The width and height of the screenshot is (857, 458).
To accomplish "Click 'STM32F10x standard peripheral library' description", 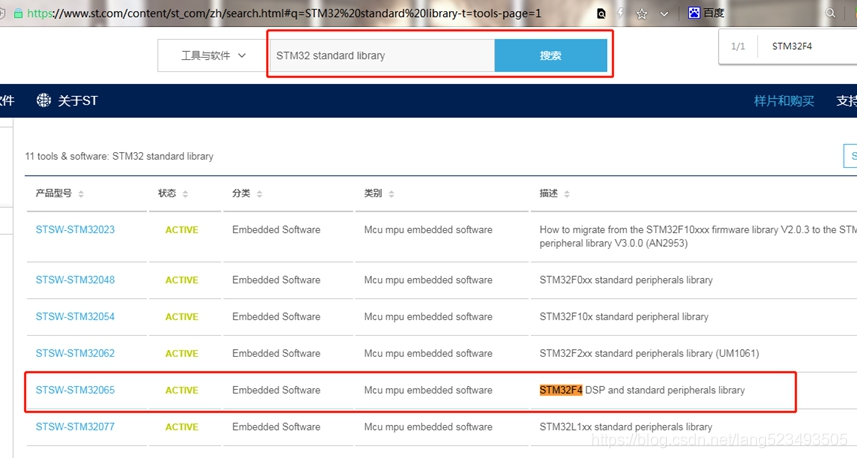I will click(624, 316).
